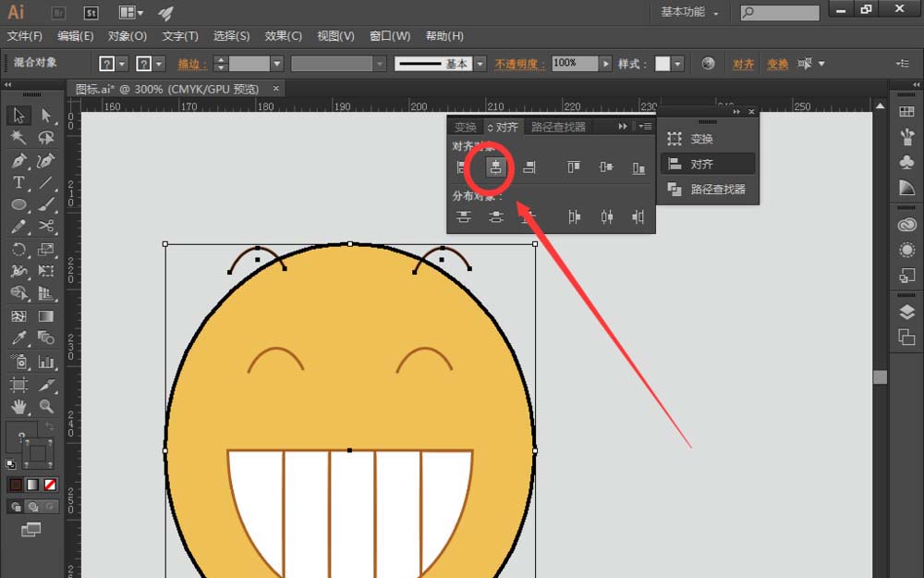Expand stroke weight dropdown
This screenshot has height=578, width=924.
pyautogui.click(x=277, y=63)
